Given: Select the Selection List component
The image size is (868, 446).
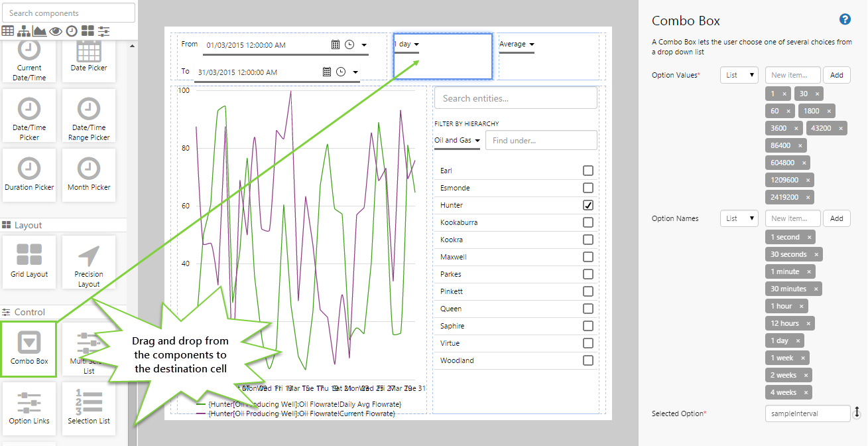Looking at the screenshot, I should pyautogui.click(x=89, y=407).
